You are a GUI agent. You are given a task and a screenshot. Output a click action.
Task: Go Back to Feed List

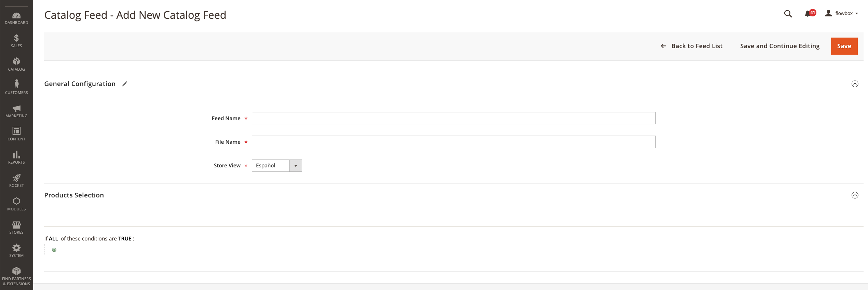(692, 46)
